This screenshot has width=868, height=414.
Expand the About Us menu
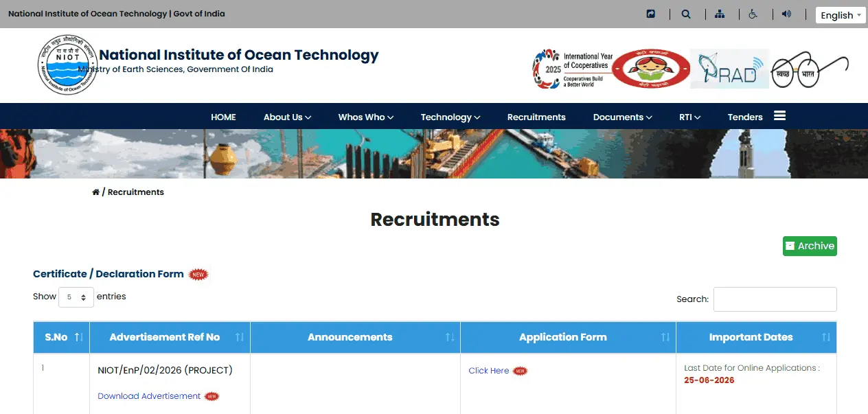287,117
